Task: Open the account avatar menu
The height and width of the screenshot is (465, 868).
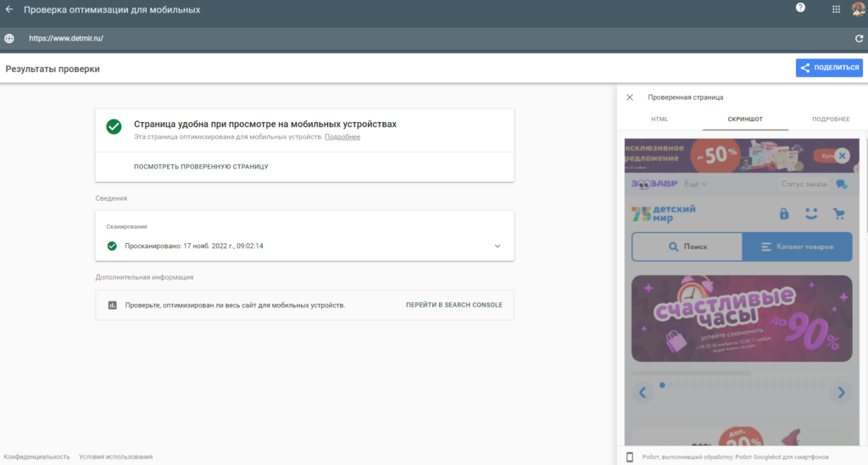Action: 859,8
